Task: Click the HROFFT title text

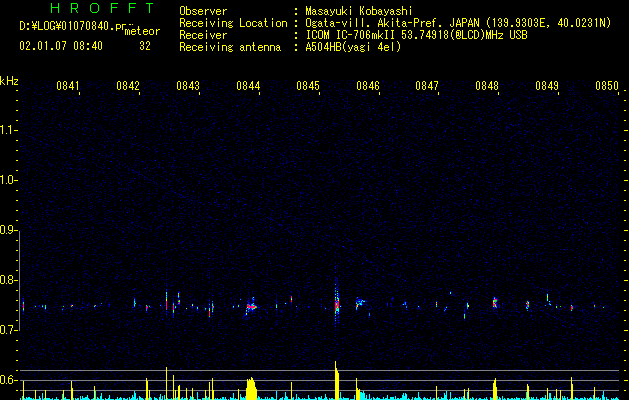Action: 103,8
